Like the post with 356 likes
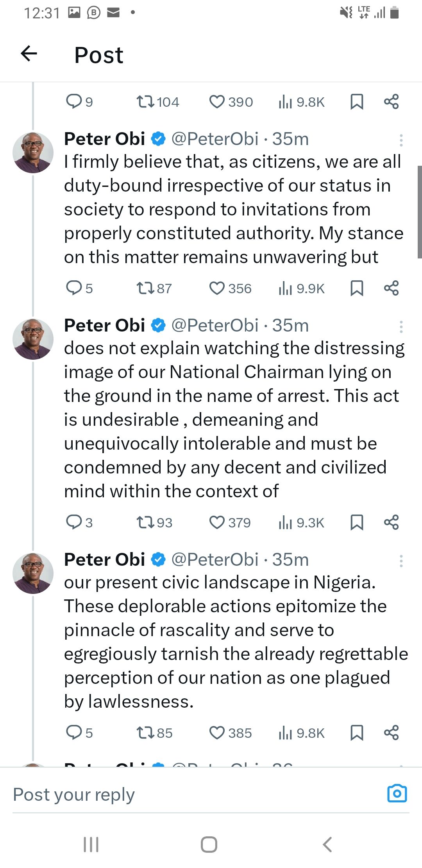 pyautogui.click(x=217, y=288)
